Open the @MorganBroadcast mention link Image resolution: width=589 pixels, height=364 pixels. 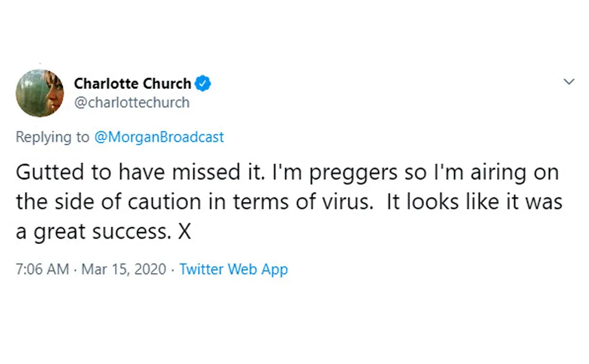(x=158, y=137)
